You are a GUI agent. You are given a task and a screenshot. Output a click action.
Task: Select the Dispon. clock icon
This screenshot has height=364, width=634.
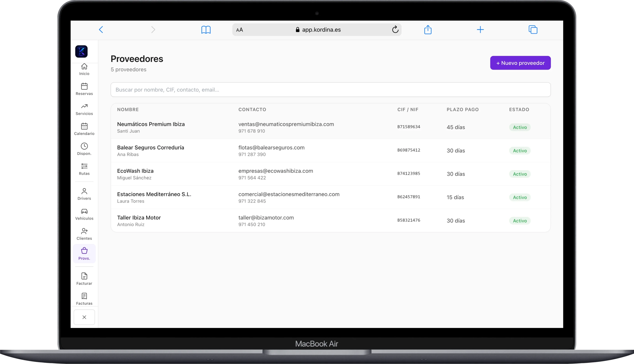(84, 146)
